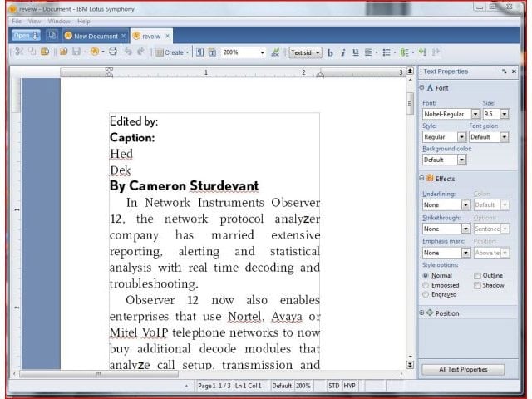
Task: Click the Create button
Action: (x=172, y=52)
